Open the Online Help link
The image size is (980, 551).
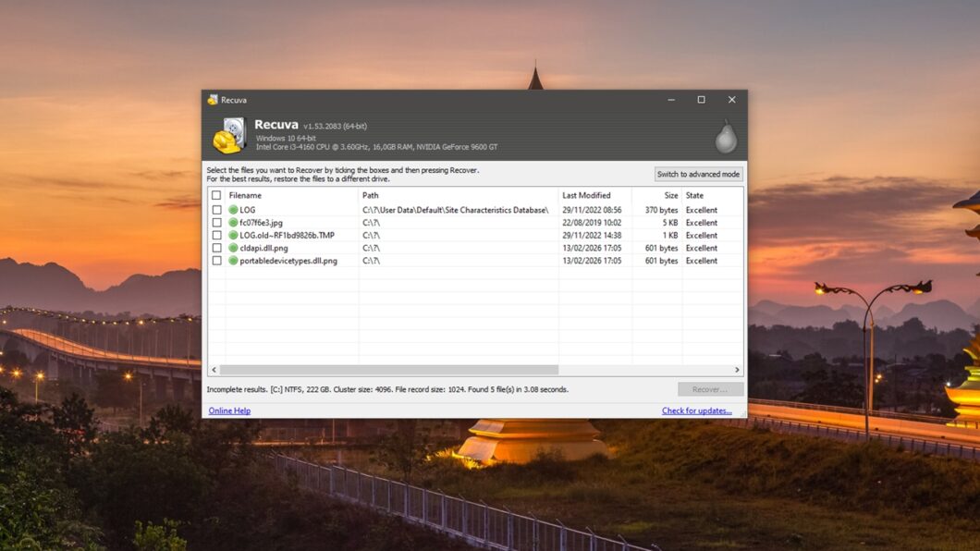tap(228, 410)
